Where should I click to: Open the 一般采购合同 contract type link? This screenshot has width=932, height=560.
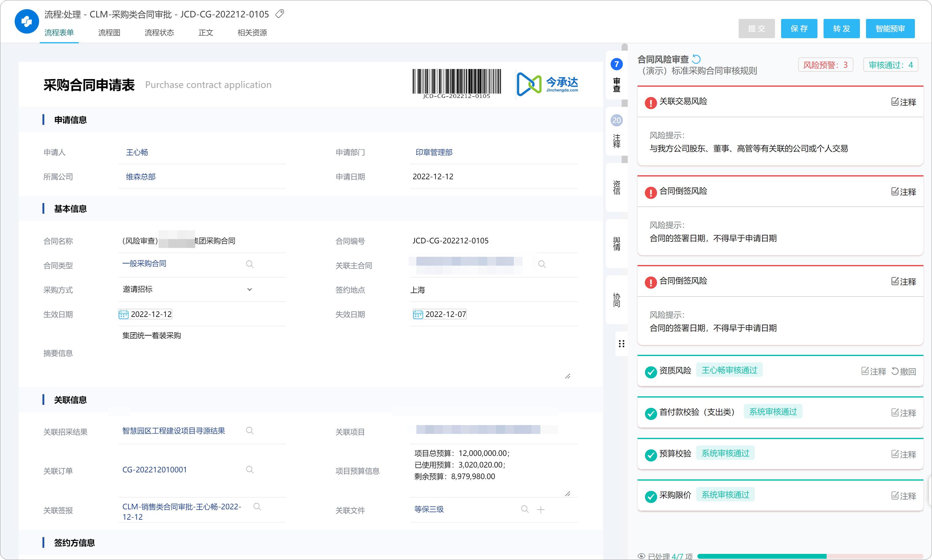point(144,264)
